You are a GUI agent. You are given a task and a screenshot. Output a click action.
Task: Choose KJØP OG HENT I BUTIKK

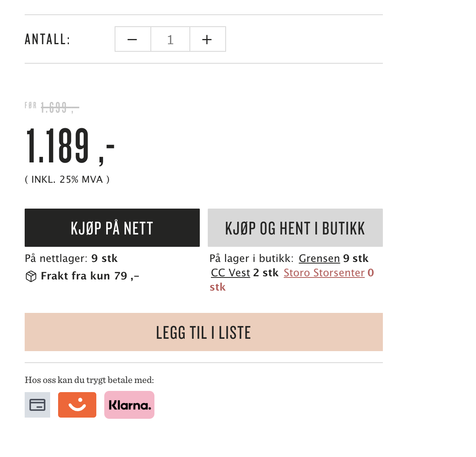[295, 228]
